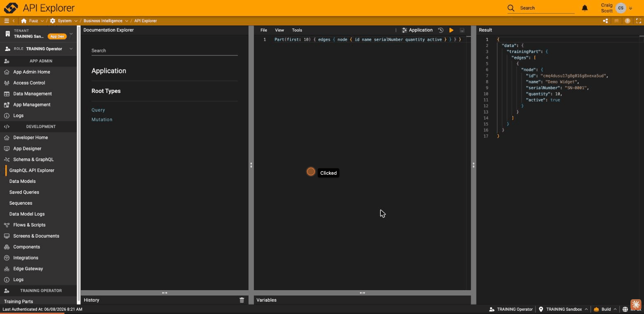Screen dimensions: 644x314
Task: Click the share icon in top bar
Action: [605, 21]
